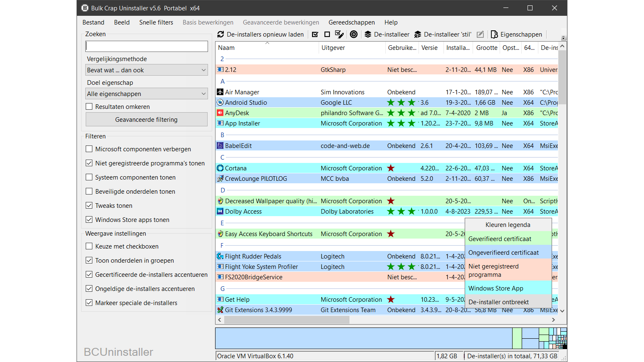Click the select all checkmark toolbar icon
This screenshot has width=644, height=362.
(315, 34)
